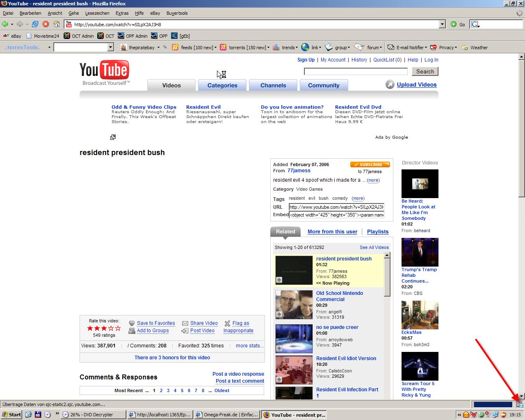Open the Lesezeichen menu

tap(97, 13)
